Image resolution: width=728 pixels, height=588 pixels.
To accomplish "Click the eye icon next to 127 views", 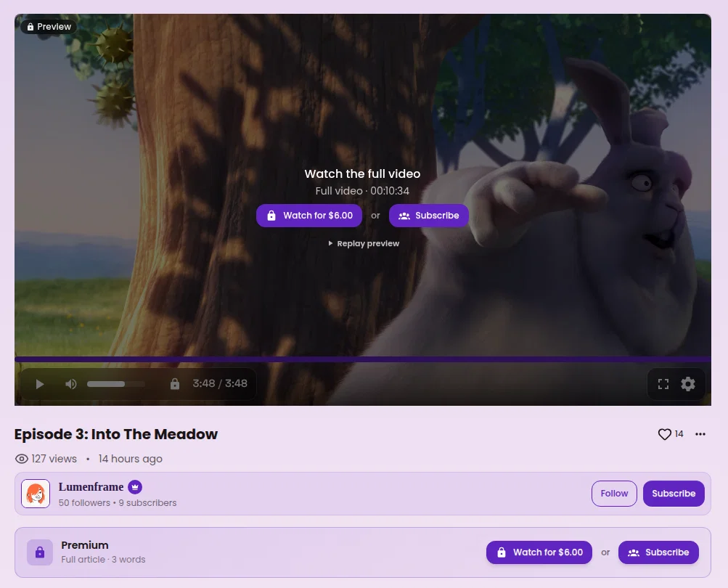I will pos(21,459).
